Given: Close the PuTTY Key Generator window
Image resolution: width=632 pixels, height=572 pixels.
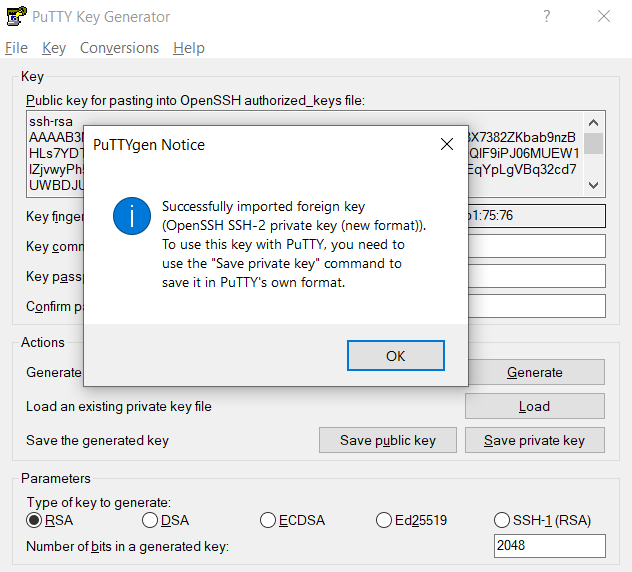Looking at the screenshot, I should [604, 16].
